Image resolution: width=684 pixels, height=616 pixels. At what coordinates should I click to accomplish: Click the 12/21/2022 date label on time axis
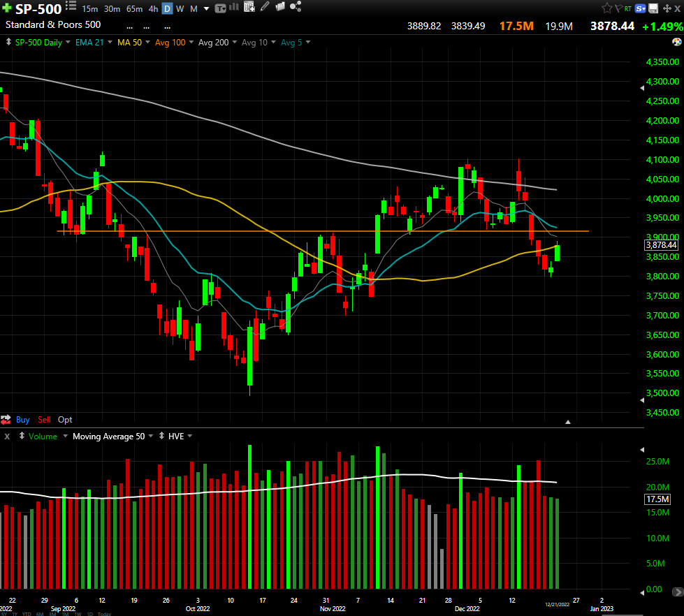(x=557, y=604)
